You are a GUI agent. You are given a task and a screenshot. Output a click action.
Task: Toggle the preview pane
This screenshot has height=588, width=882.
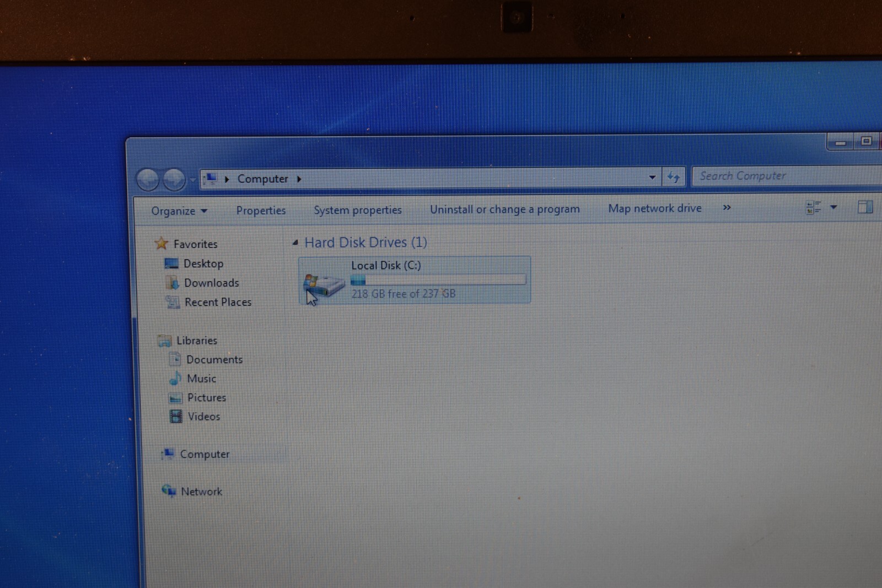click(x=865, y=207)
